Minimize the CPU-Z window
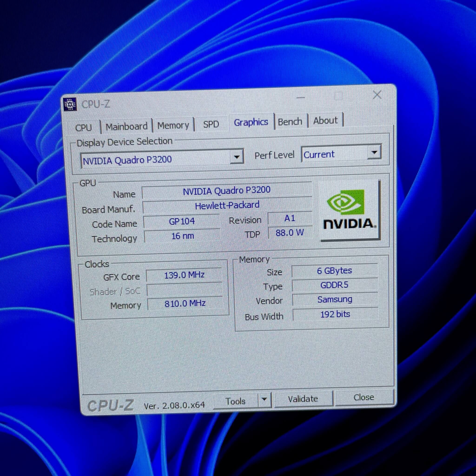The height and width of the screenshot is (476, 476). [301, 98]
